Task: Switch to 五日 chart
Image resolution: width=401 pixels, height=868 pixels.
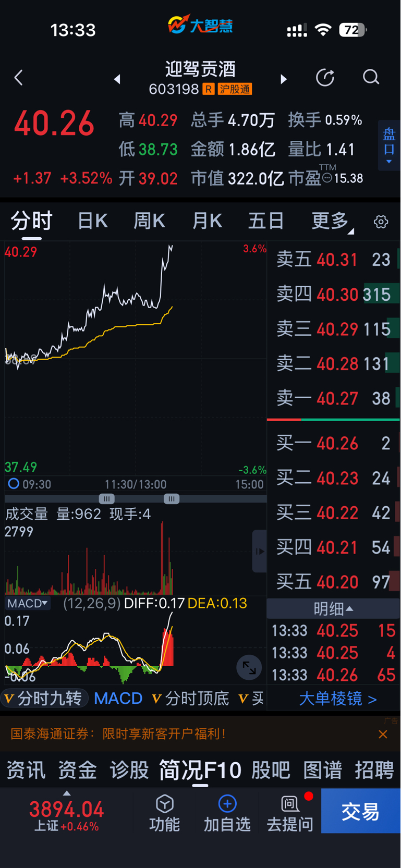Action: tap(266, 222)
